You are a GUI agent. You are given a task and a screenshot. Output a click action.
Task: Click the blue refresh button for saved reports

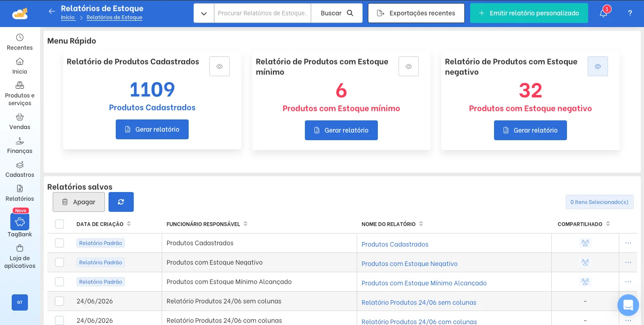click(121, 202)
